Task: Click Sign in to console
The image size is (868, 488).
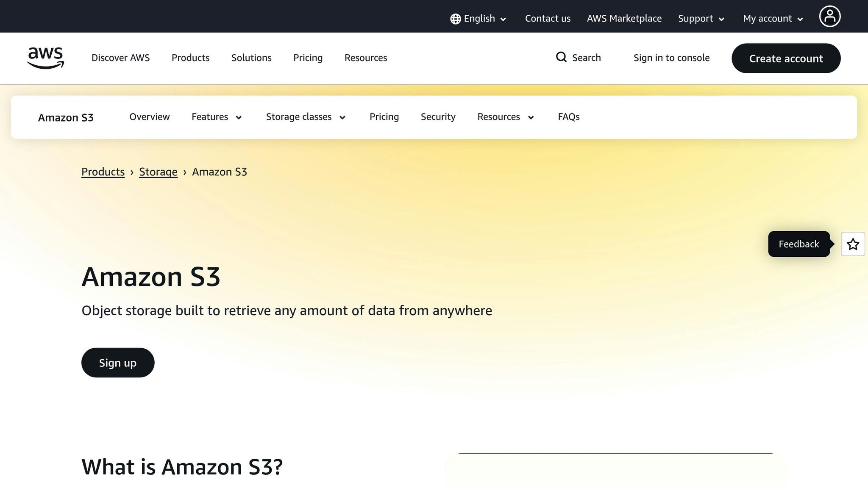Action: click(671, 58)
